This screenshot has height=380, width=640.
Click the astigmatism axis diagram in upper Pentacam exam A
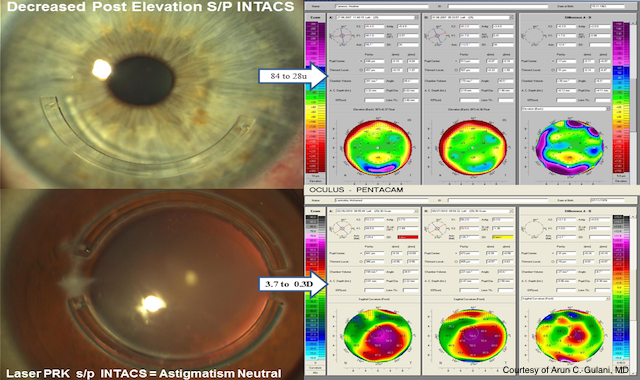[x=343, y=36]
